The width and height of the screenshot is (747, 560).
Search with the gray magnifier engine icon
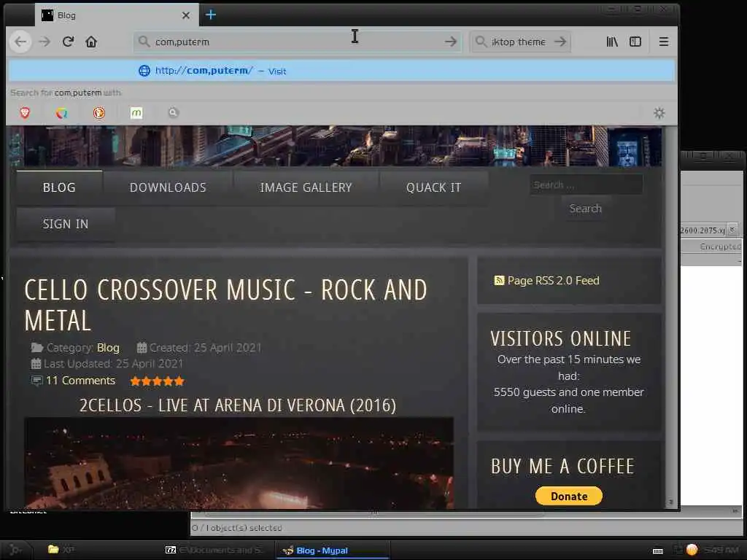[173, 113]
